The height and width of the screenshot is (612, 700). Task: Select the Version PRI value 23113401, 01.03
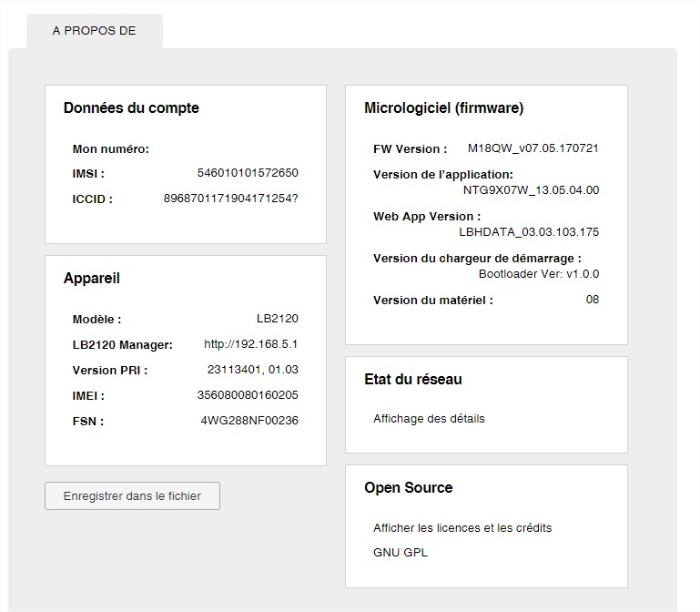click(253, 370)
